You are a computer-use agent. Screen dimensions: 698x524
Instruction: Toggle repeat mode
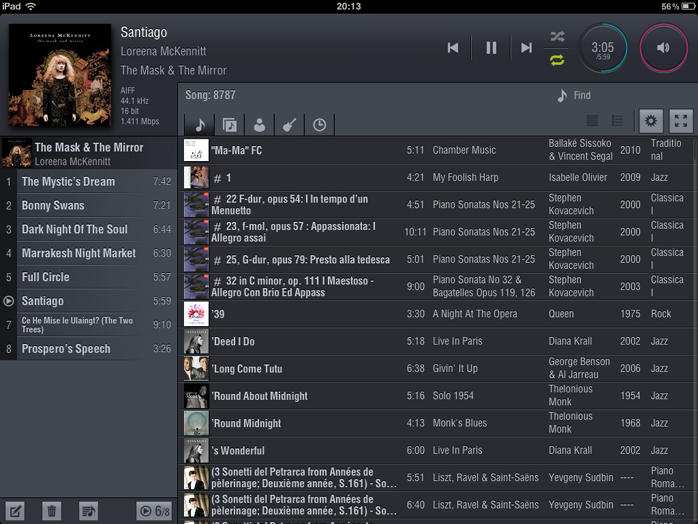[557, 60]
